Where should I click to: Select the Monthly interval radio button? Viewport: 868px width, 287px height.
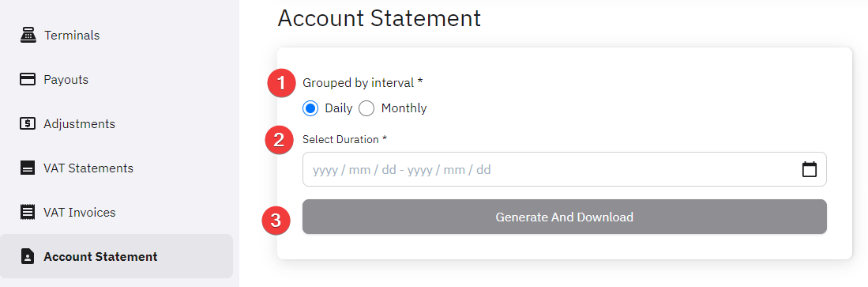(x=366, y=108)
